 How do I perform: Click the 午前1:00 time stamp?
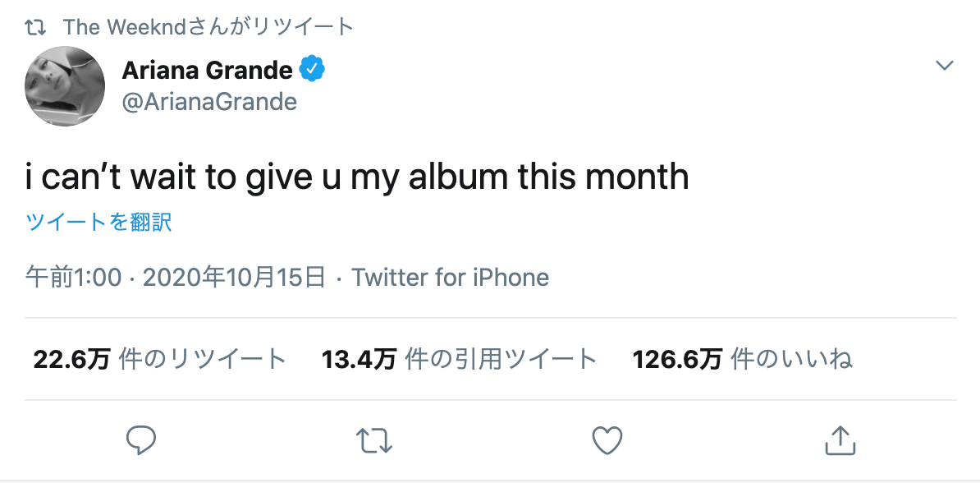[x=74, y=278]
